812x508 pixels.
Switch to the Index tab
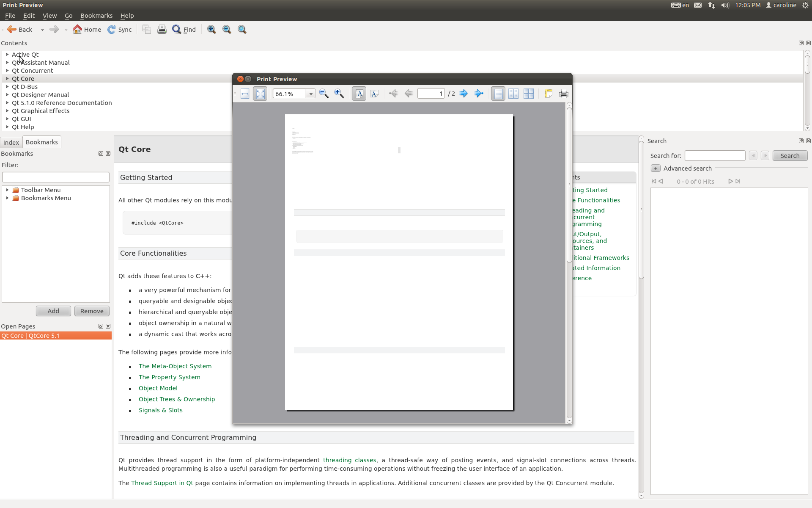(x=11, y=143)
